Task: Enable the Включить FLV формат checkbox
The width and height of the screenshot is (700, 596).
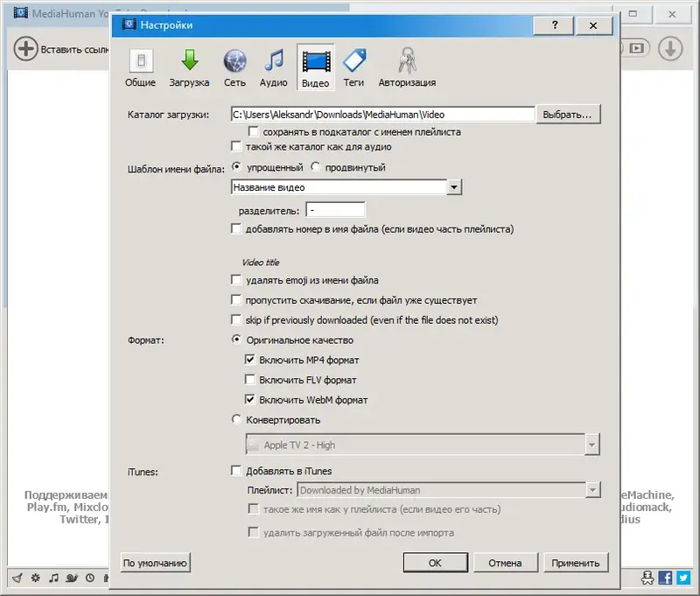Action: pos(249,379)
